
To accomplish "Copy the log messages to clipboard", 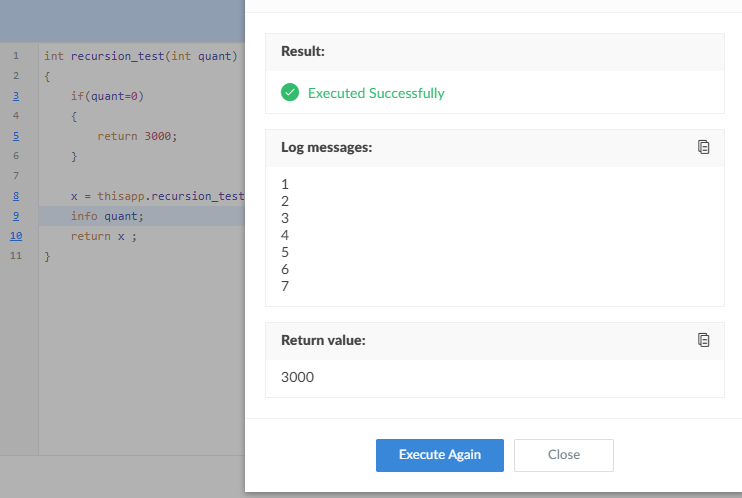I will pos(703,147).
